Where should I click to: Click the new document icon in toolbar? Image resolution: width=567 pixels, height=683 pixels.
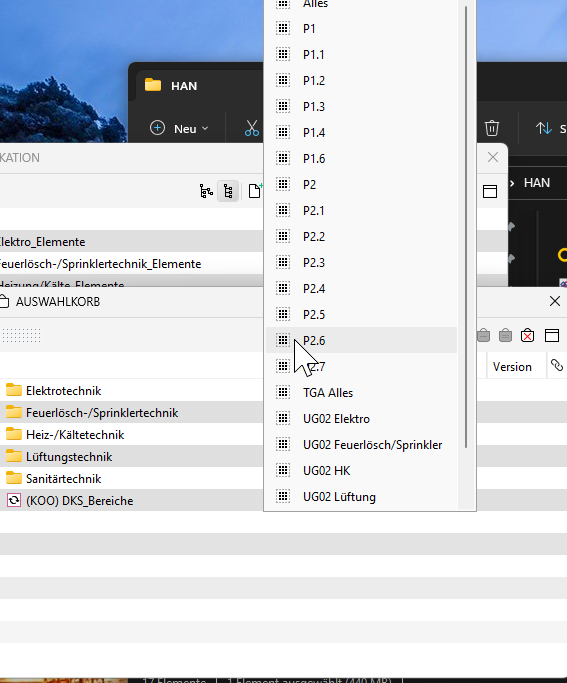pyautogui.click(x=255, y=191)
